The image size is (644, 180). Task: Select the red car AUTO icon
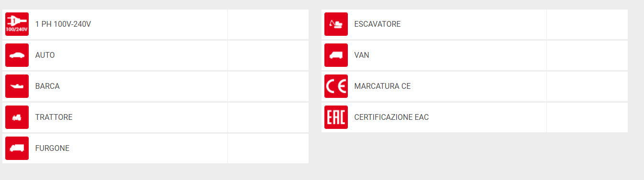pyautogui.click(x=17, y=55)
